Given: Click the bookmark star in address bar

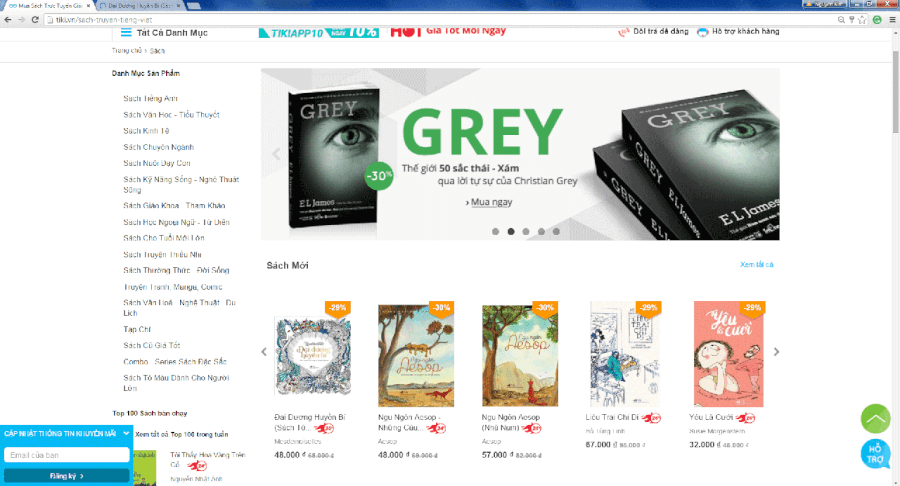Looking at the screenshot, I should [x=862, y=20].
